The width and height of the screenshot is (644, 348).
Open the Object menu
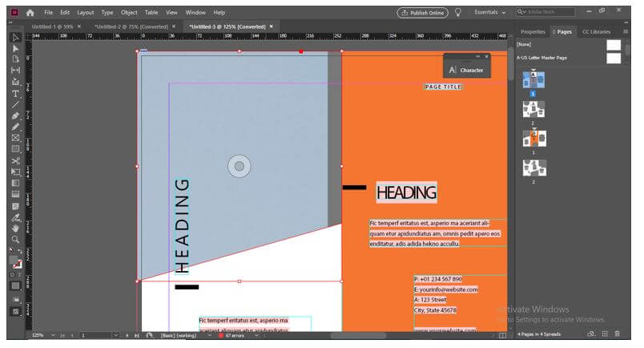tap(129, 13)
